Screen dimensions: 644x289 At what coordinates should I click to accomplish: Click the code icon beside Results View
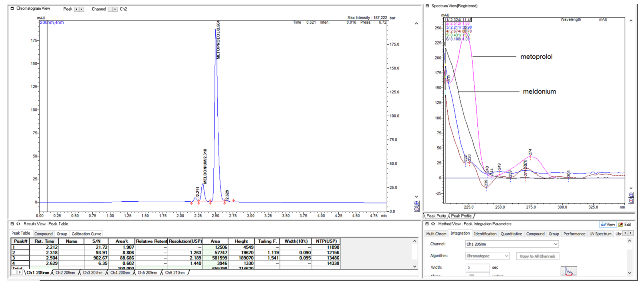[18, 224]
